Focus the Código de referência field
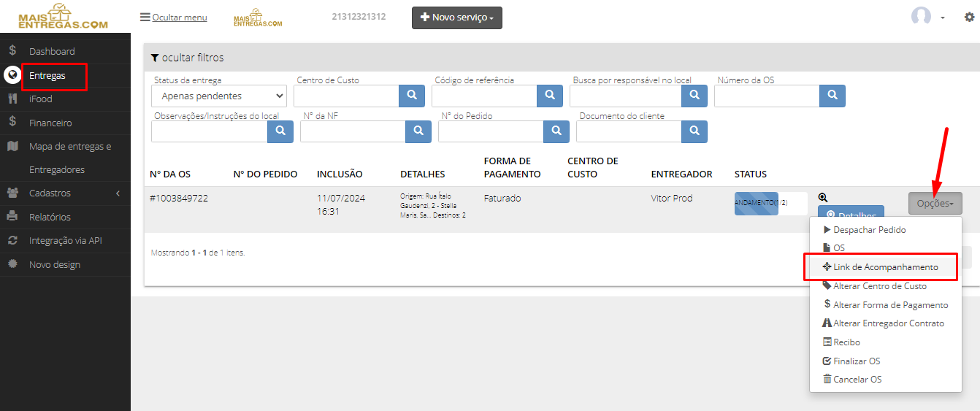 [484, 96]
